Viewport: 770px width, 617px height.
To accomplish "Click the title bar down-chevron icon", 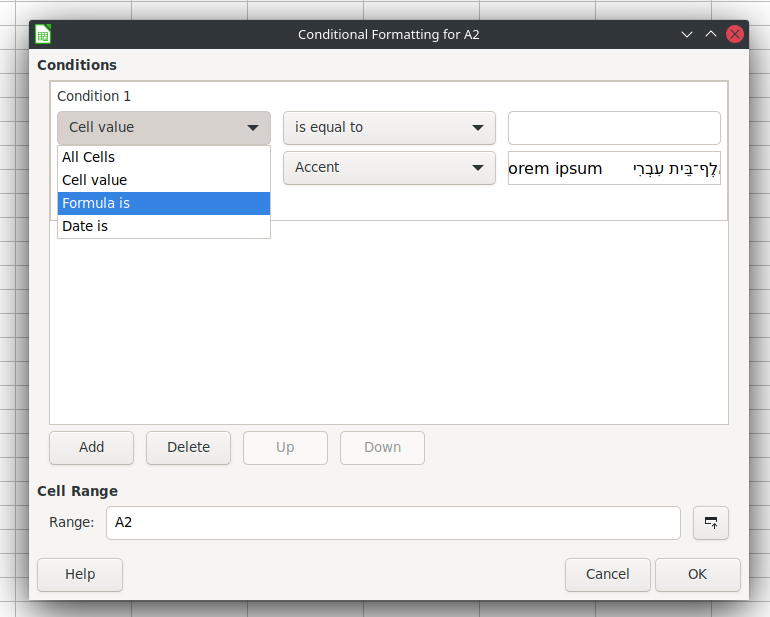I will tap(687, 34).
